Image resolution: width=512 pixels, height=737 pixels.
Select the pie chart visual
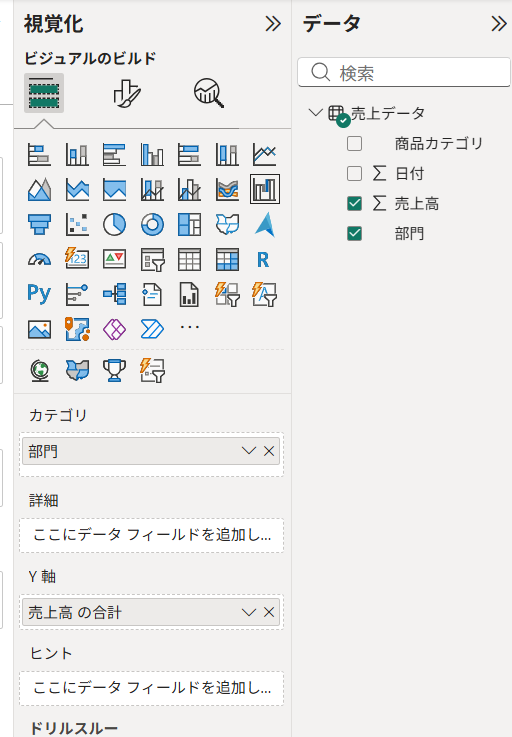click(x=115, y=224)
